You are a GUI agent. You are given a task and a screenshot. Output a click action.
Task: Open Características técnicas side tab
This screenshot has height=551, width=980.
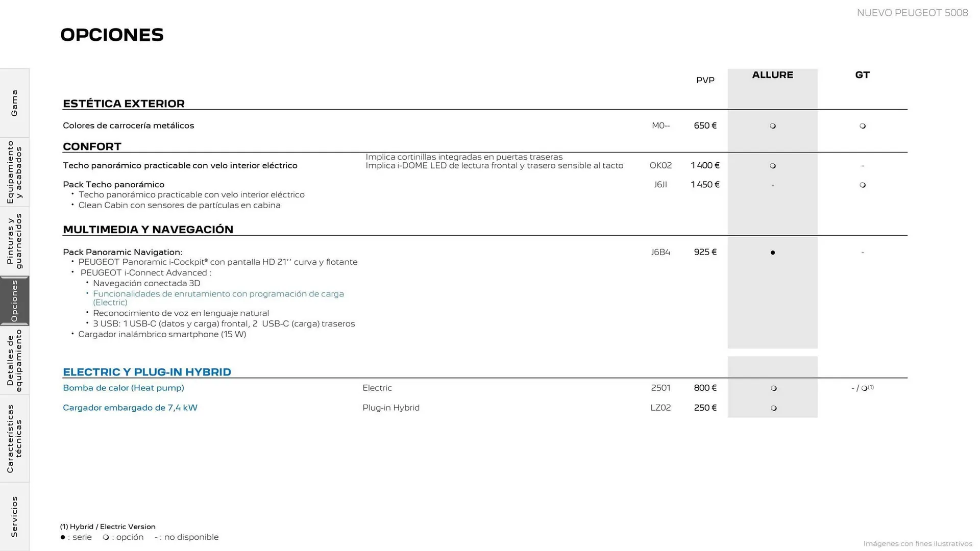[x=14, y=439]
